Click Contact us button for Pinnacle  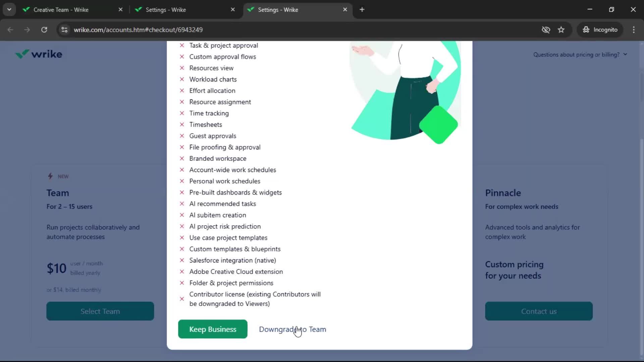click(x=539, y=311)
